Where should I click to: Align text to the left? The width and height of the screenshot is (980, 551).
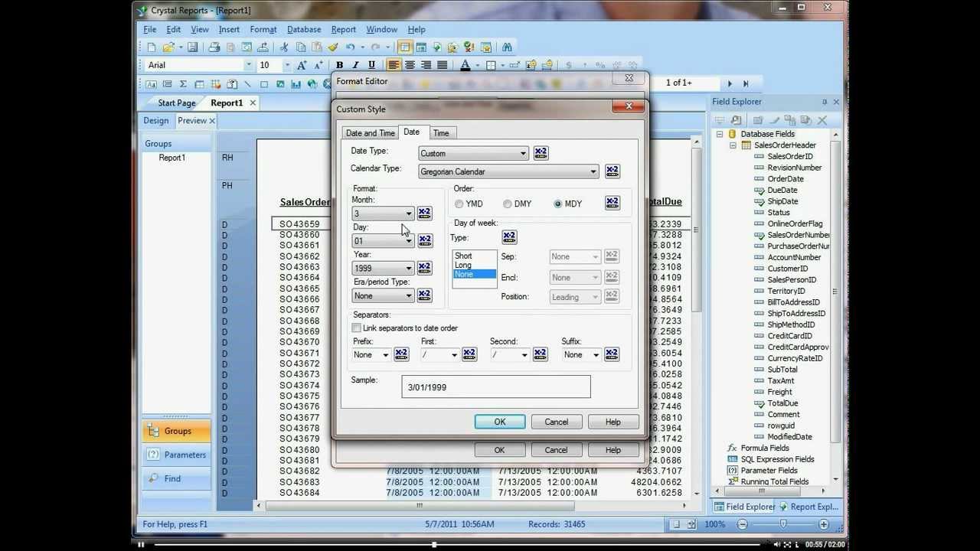click(x=394, y=65)
